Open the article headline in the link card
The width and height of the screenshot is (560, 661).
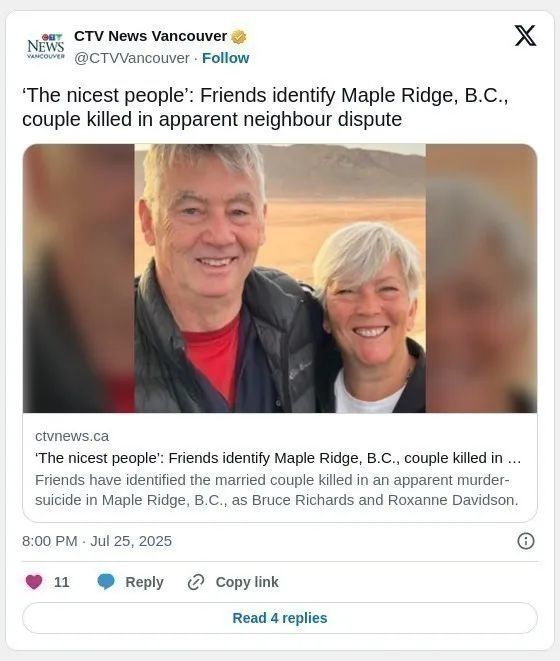(x=278, y=458)
